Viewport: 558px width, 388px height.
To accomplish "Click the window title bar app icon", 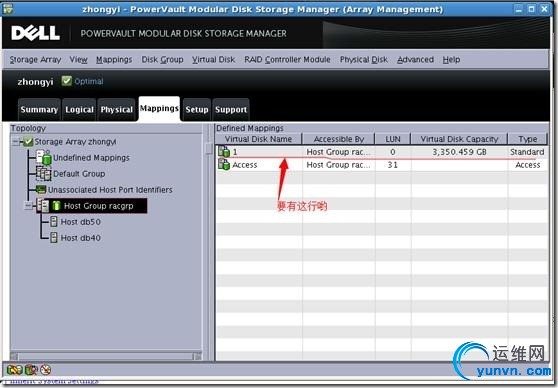I will [7, 9].
